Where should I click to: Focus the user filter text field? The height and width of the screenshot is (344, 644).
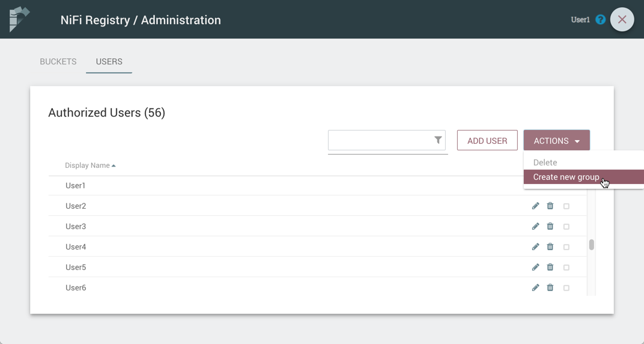(x=380, y=141)
